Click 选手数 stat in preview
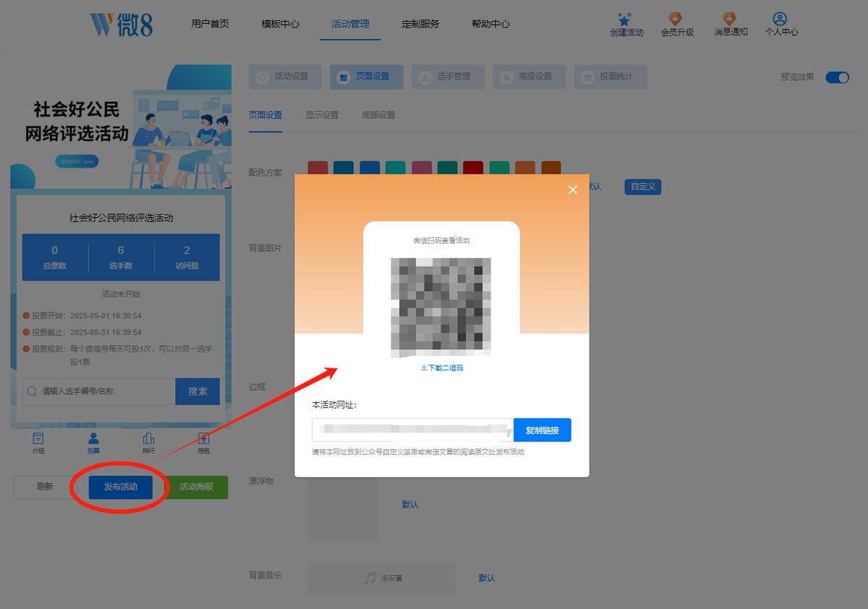 (121, 257)
